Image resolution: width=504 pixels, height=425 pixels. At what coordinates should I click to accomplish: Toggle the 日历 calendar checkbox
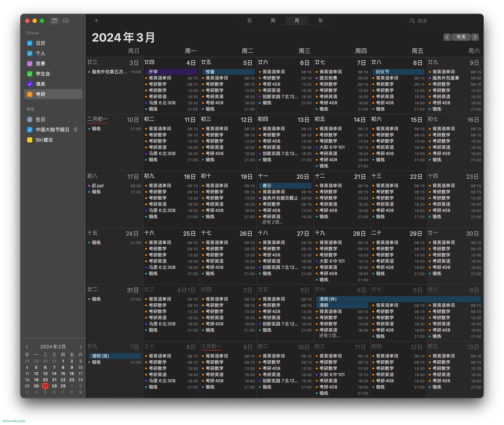30,43
